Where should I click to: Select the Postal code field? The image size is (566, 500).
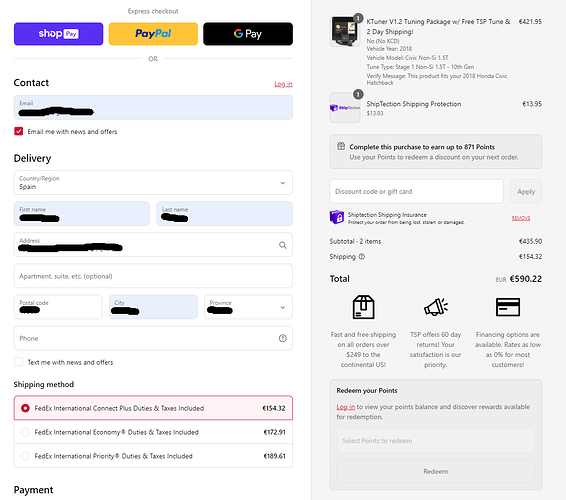point(58,307)
